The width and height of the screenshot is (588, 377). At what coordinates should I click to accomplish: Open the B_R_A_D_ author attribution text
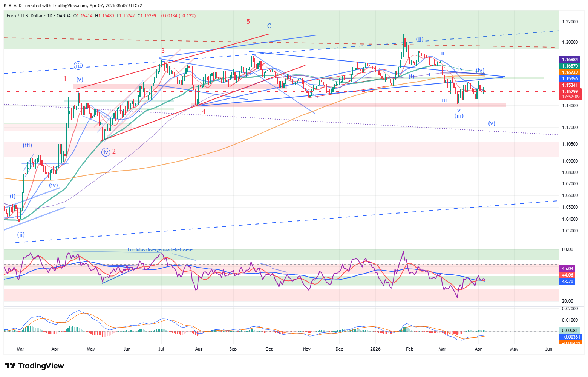[14, 6]
